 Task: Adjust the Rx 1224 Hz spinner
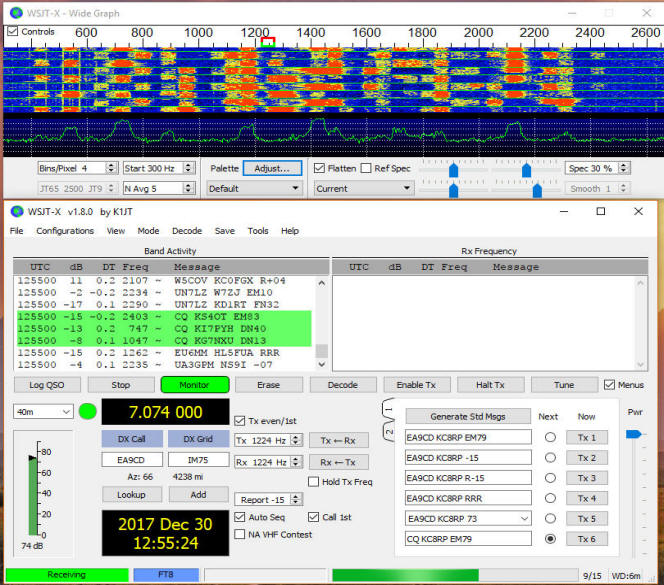tap(296, 462)
